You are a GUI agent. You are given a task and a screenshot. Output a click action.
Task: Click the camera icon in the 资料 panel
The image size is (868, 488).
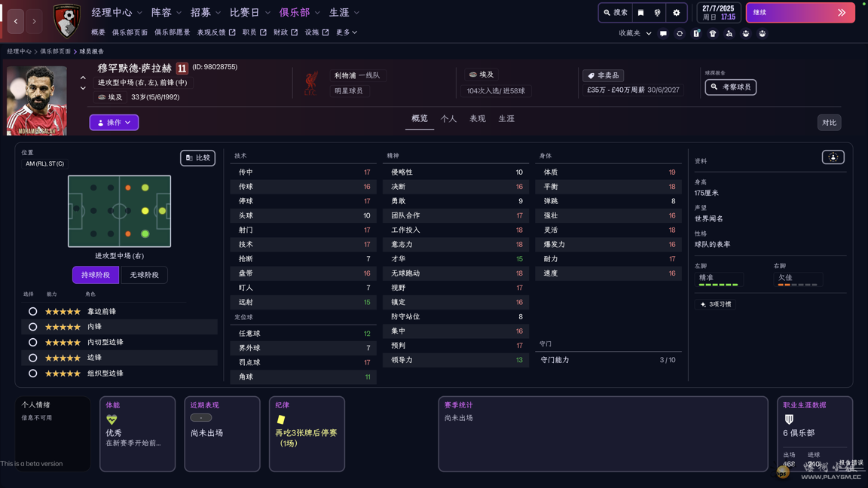(x=833, y=157)
